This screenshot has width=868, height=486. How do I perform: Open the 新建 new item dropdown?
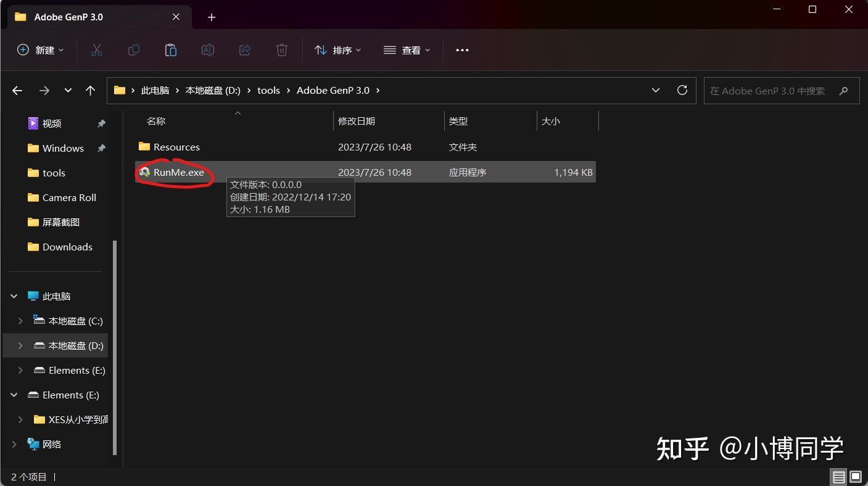[40, 50]
